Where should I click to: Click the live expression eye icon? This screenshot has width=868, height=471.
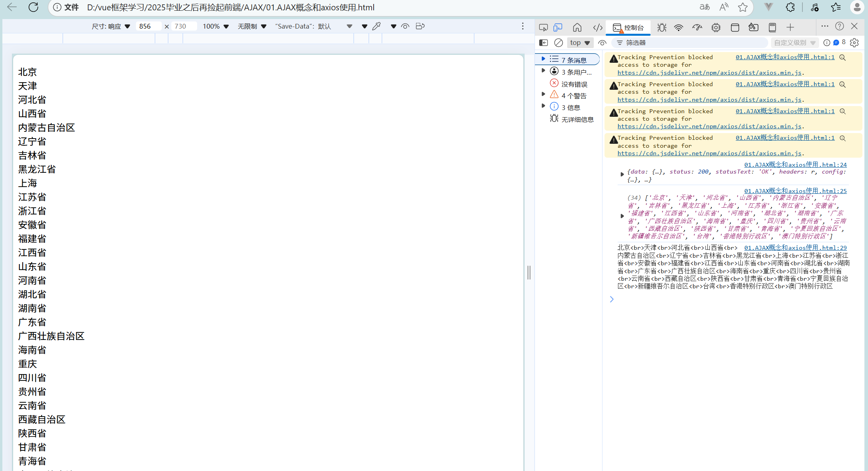pyautogui.click(x=602, y=42)
